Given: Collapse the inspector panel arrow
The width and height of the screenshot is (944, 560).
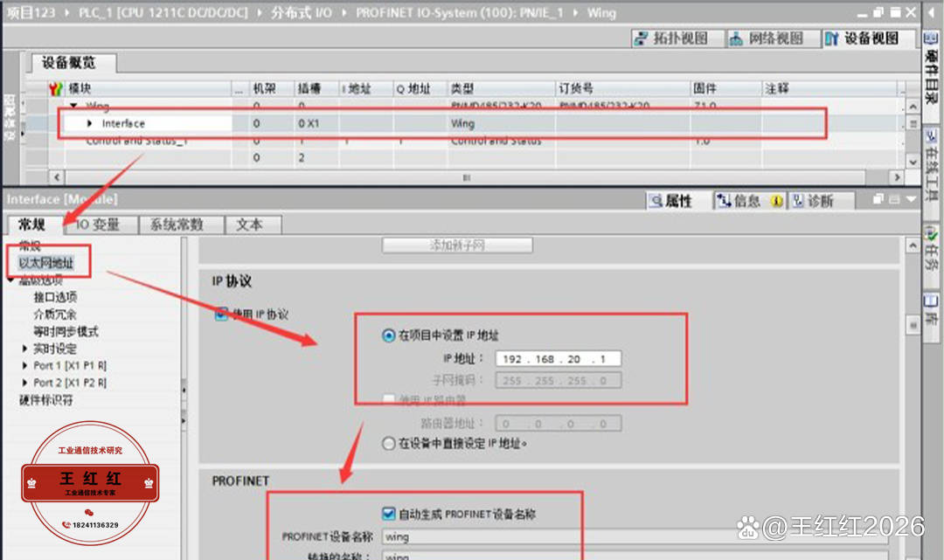Looking at the screenshot, I should coord(911,199).
